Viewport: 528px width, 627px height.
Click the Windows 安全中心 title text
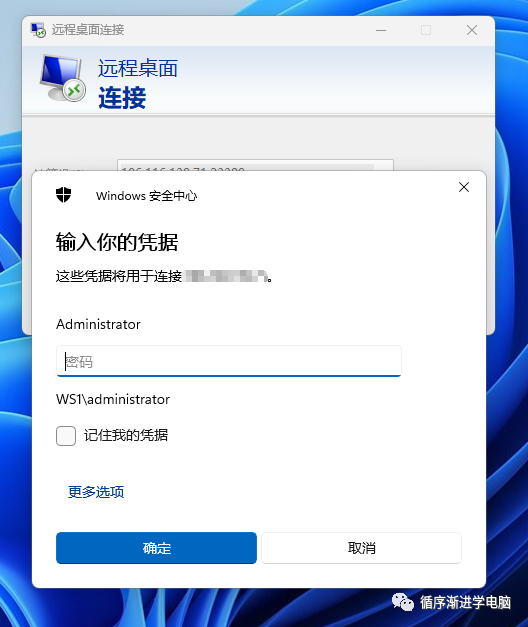[146, 196]
